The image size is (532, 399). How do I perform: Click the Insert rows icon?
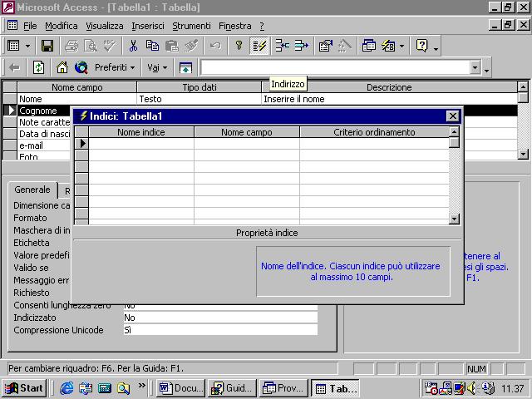(x=282, y=46)
